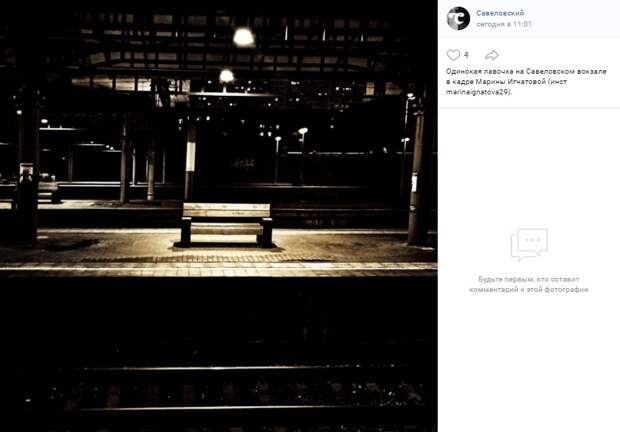
Task: Share the photo using the arrow icon
Action: click(x=491, y=55)
